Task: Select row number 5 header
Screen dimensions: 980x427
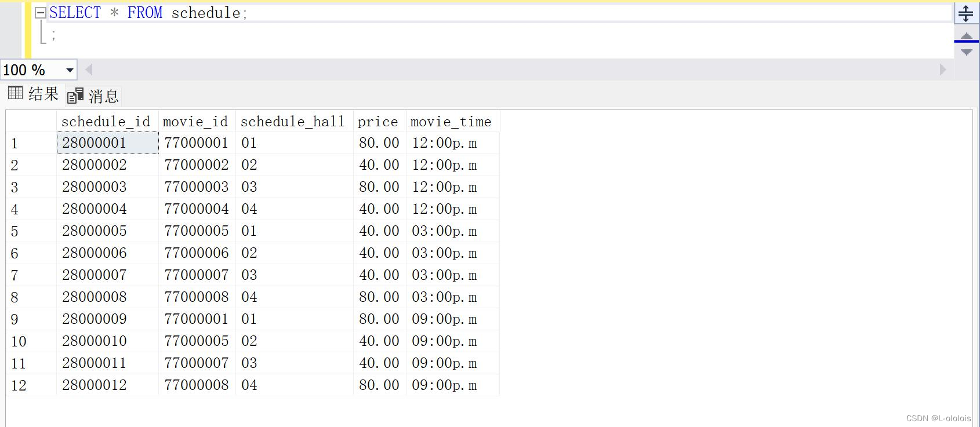Action: [x=31, y=231]
